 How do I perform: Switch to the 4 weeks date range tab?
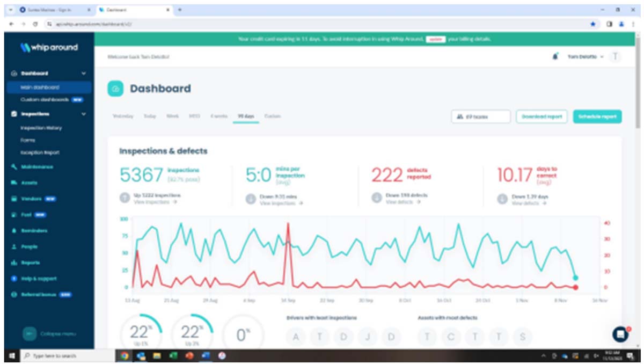(218, 116)
